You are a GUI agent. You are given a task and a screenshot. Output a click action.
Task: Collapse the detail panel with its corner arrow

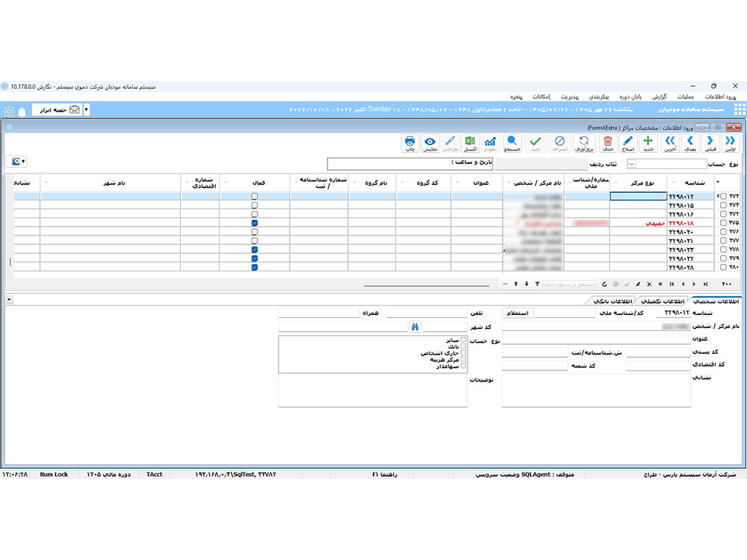[x=9, y=300]
